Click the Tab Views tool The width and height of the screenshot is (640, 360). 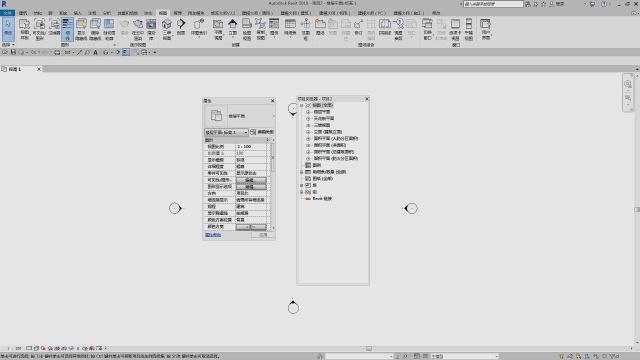455,29
